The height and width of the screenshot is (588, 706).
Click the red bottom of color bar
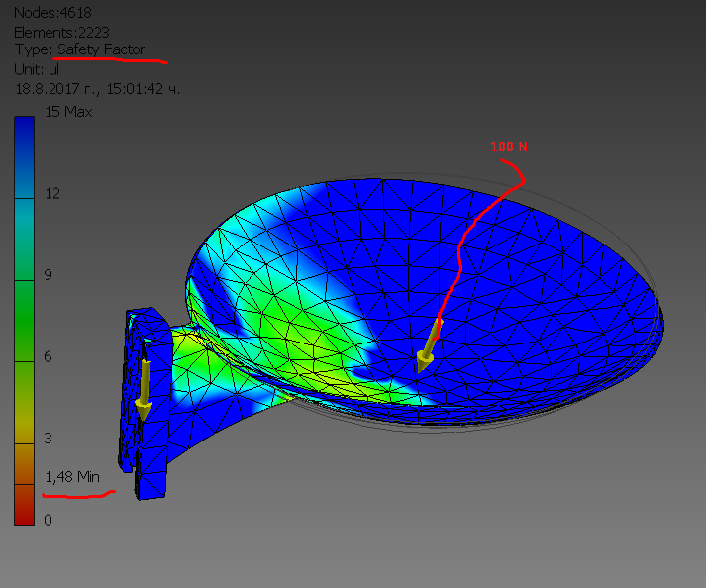coord(25,505)
